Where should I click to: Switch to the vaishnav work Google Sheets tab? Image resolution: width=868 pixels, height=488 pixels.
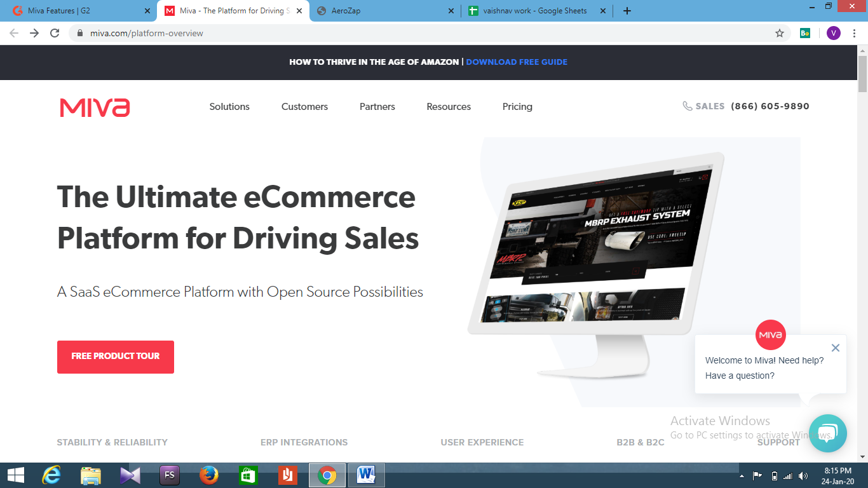click(x=537, y=11)
